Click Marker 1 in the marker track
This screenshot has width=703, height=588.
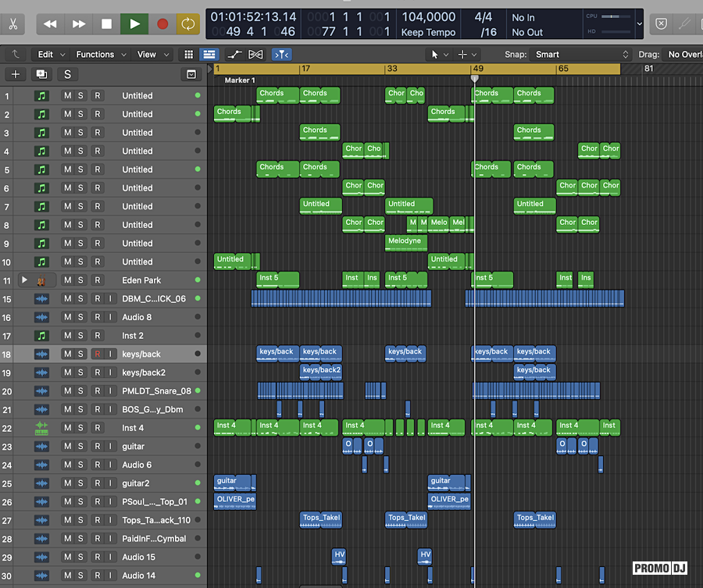[x=240, y=80]
